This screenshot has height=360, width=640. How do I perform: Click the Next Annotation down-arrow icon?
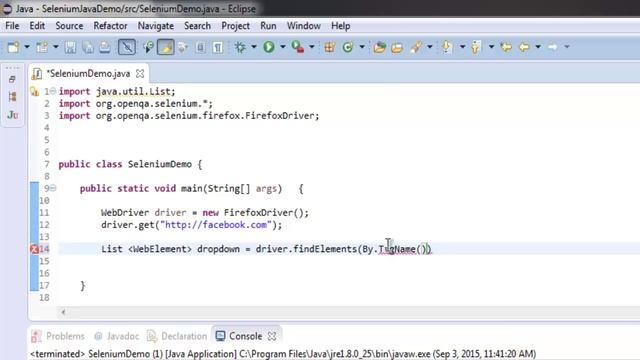point(447,47)
